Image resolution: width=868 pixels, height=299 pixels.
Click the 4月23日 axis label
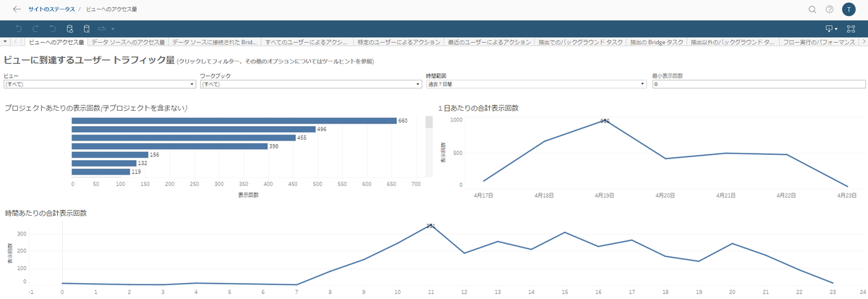[x=848, y=195]
